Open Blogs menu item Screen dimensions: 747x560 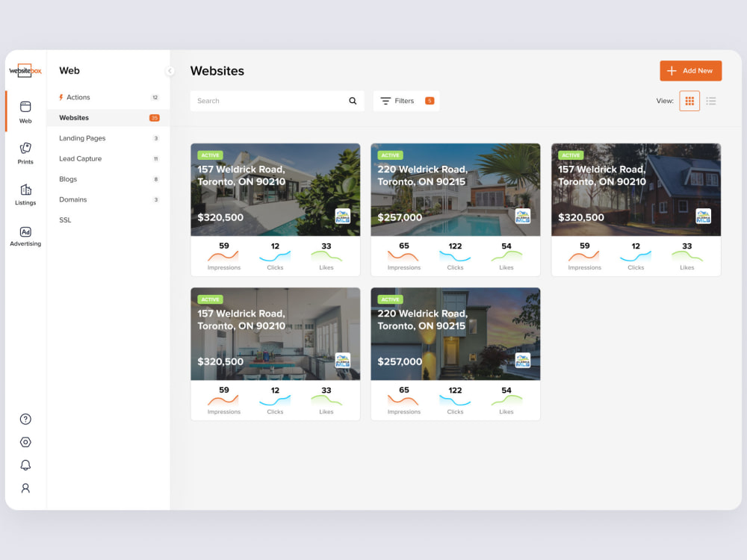point(108,179)
